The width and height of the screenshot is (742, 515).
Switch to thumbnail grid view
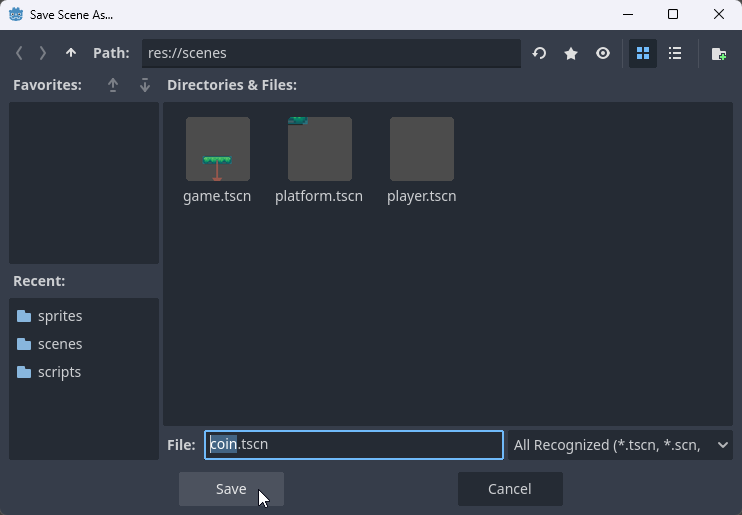point(643,53)
